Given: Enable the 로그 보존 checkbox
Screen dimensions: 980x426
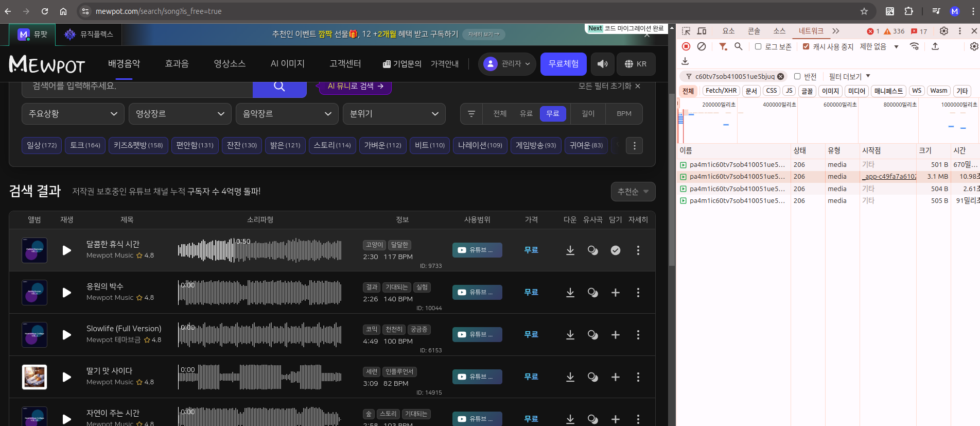Looking at the screenshot, I should 758,46.
